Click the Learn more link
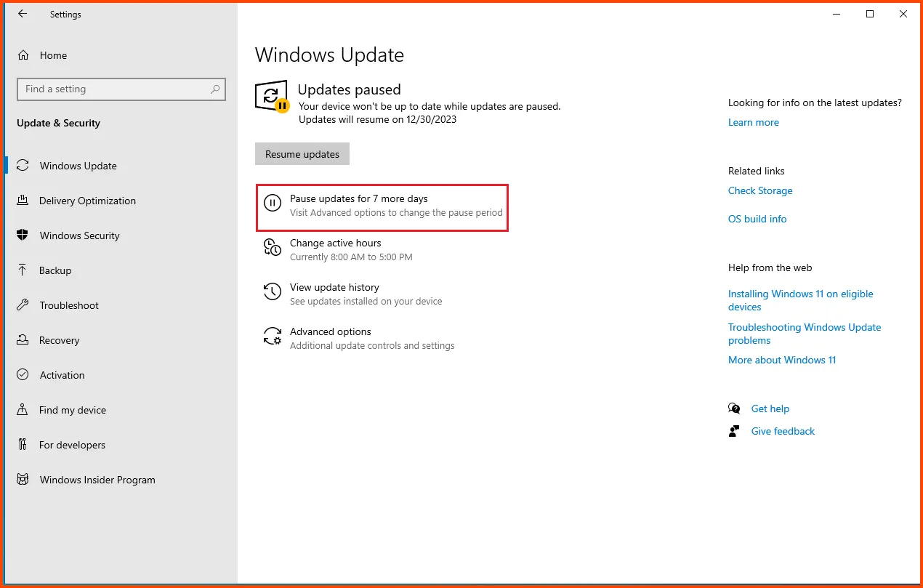 754,122
